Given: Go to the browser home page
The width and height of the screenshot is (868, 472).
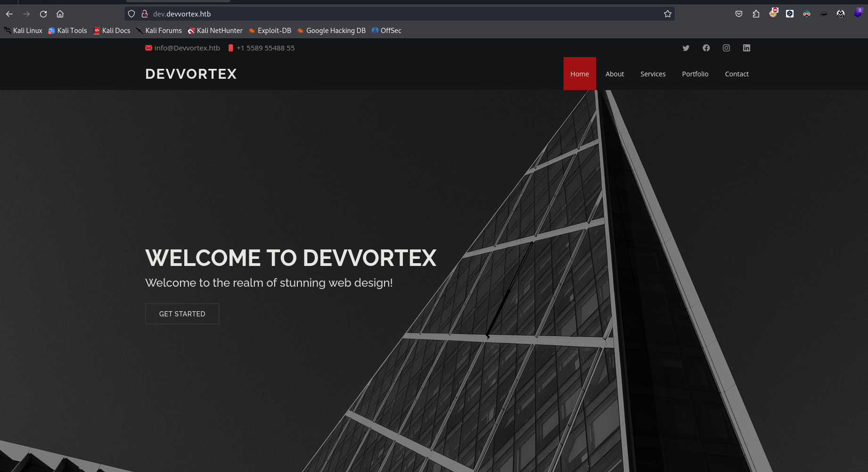Looking at the screenshot, I should (x=60, y=14).
